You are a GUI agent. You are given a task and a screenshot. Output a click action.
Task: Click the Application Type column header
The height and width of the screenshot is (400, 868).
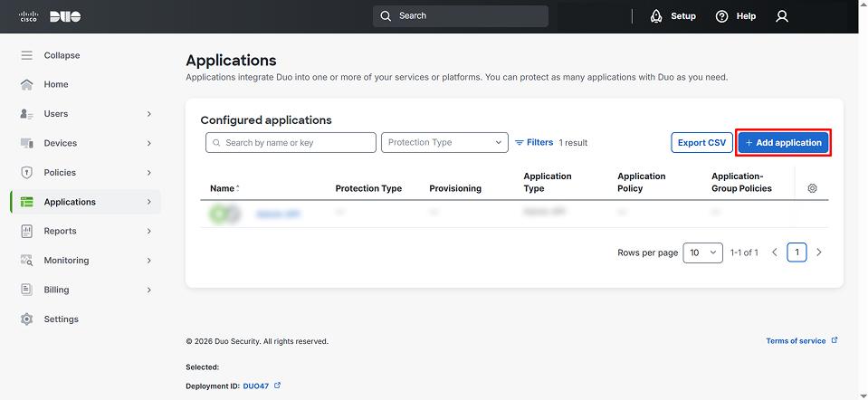click(x=548, y=183)
